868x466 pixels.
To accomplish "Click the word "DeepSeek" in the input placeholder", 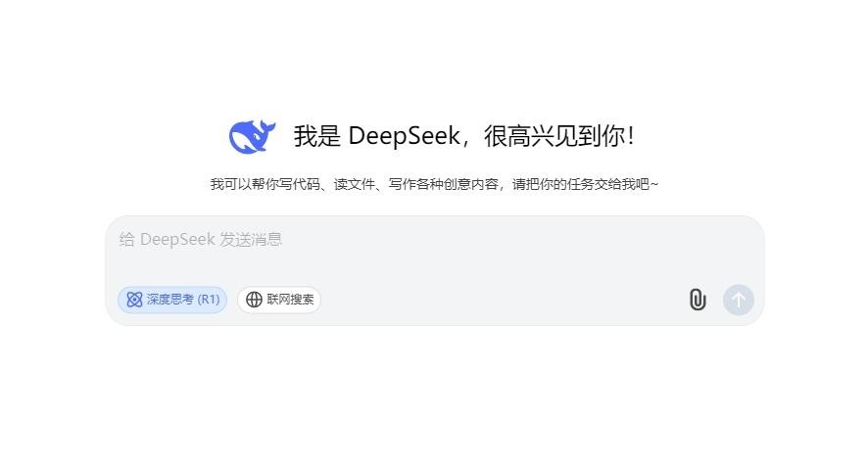I will click(177, 240).
